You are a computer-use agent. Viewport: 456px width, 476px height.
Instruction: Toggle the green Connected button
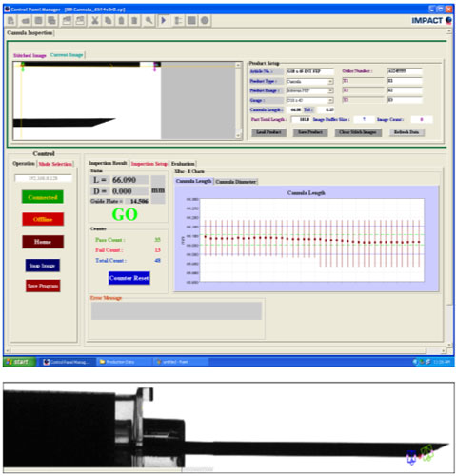click(x=43, y=197)
